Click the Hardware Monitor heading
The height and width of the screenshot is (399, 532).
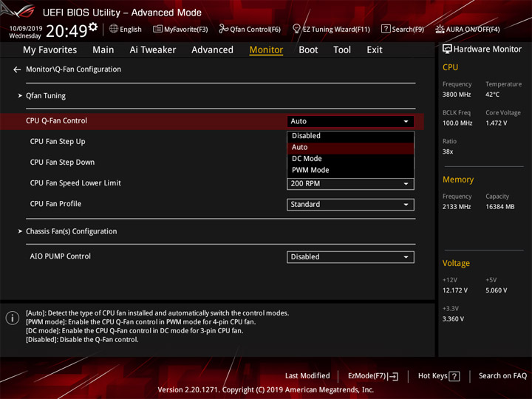point(487,50)
